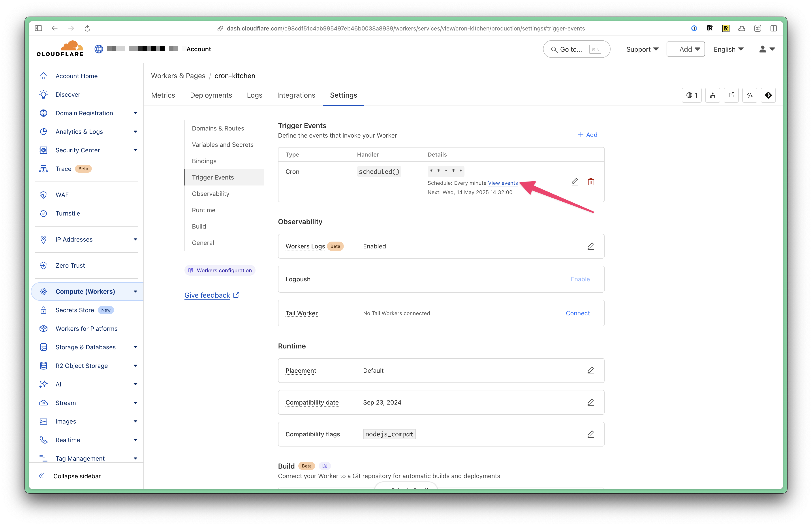This screenshot has height=526, width=812.
Task: Select Variables and Secrets in settings nav
Action: click(222, 145)
